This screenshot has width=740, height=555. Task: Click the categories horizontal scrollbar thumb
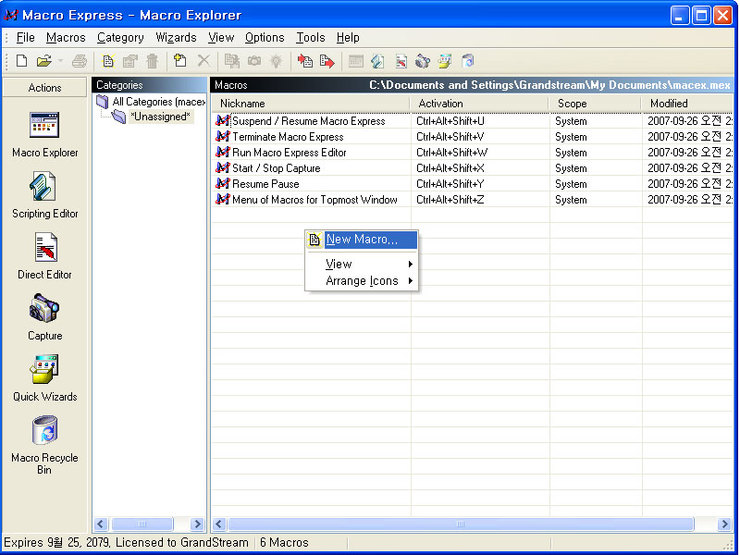point(142,524)
